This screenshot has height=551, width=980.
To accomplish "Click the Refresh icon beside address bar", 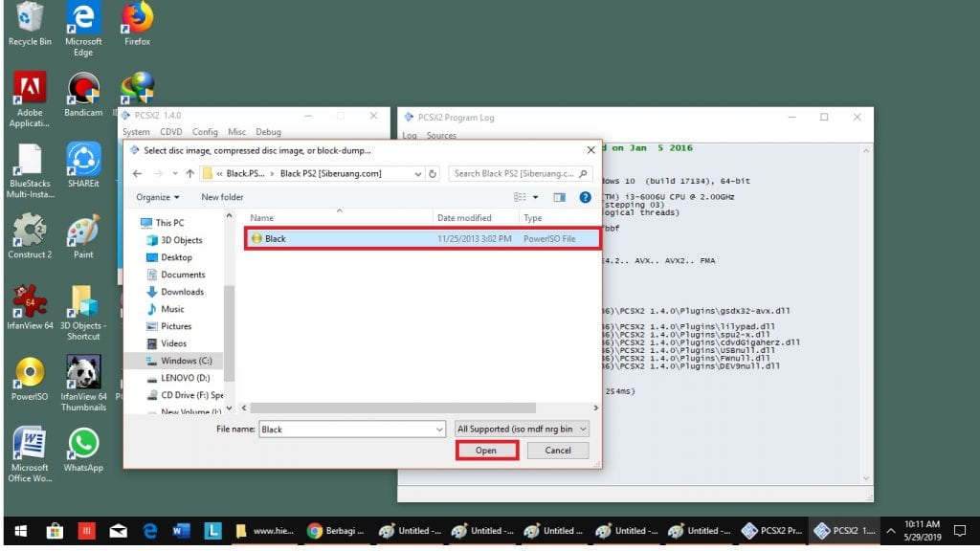I will click(x=433, y=174).
